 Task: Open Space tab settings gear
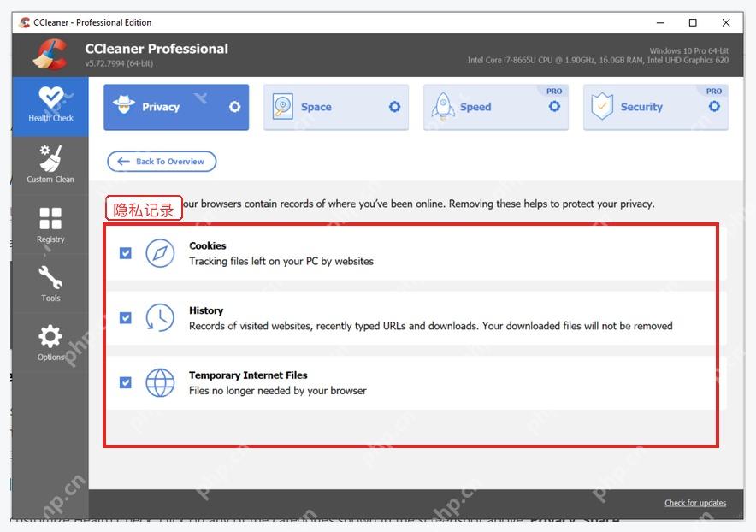(394, 107)
